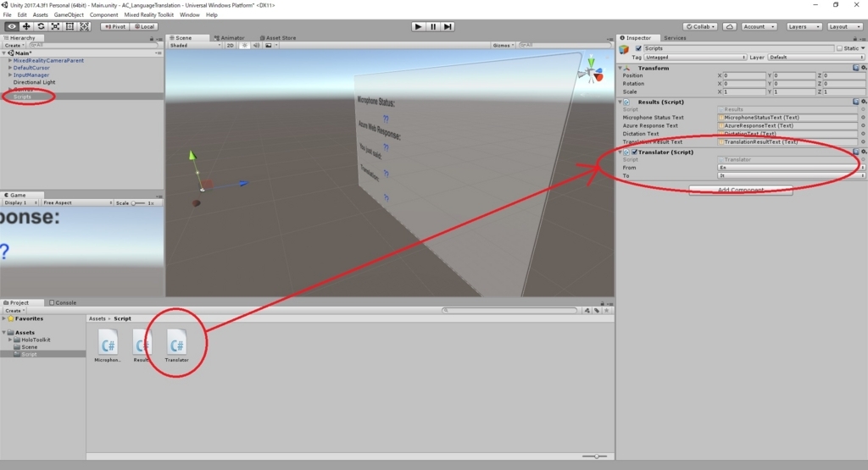Lock the Hierarchy panel
This screenshot has height=470, width=868.
tap(151, 38)
